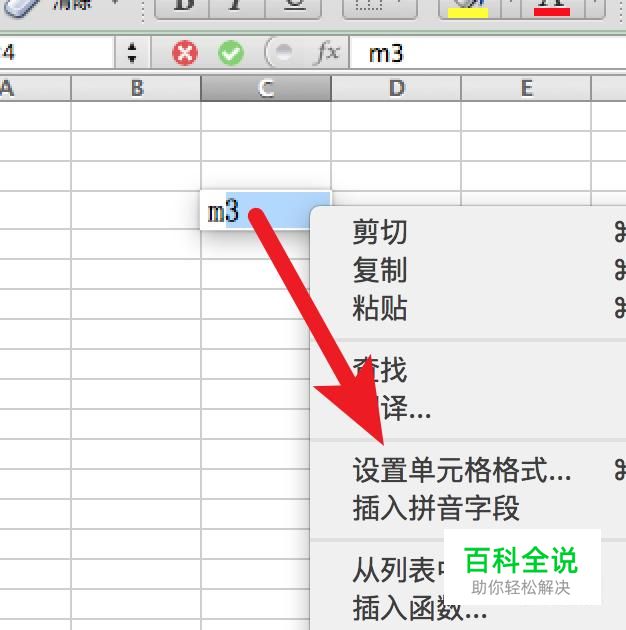Toggle underline formatting
The height and width of the screenshot is (630, 626).
293,8
